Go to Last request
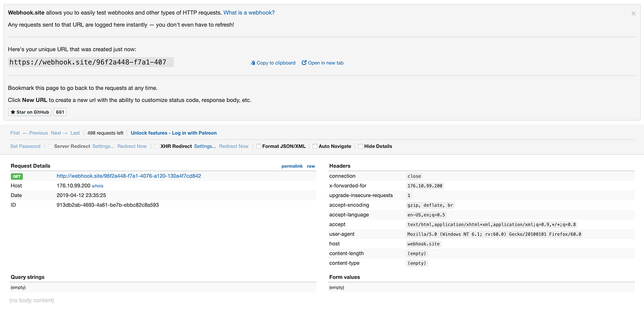The image size is (644, 322). coord(75,133)
